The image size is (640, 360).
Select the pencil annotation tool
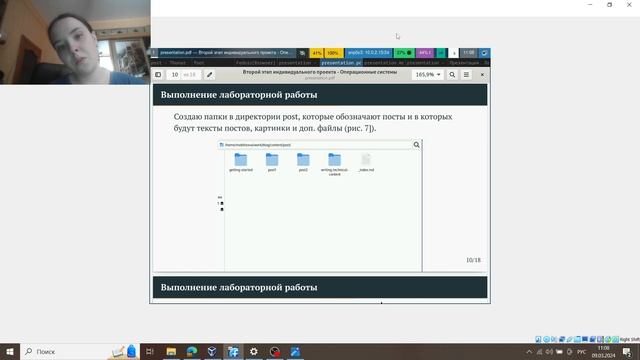click(x=209, y=75)
